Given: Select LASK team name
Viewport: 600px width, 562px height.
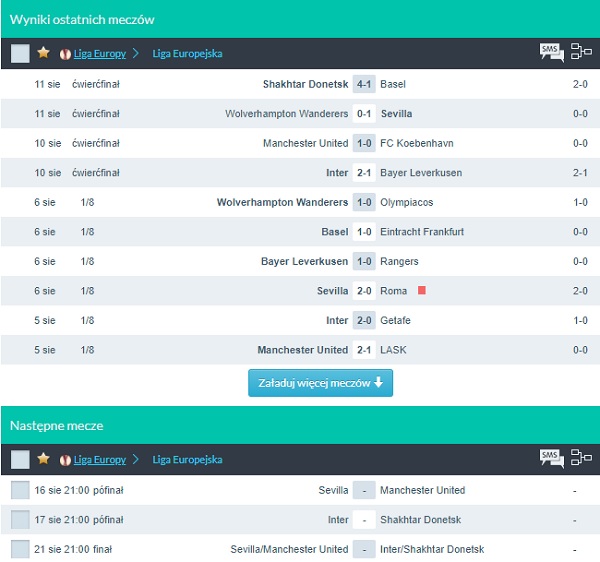Looking at the screenshot, I should (393, 350).
